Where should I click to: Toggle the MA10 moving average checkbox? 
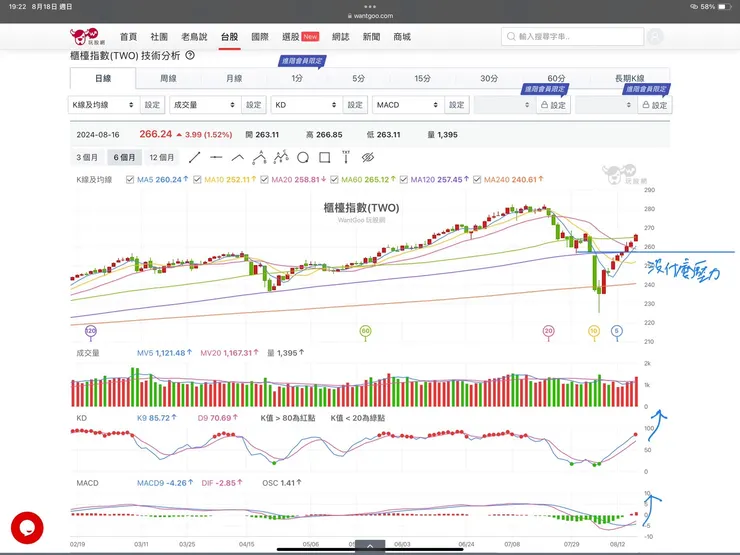click(x=197, y=179)
